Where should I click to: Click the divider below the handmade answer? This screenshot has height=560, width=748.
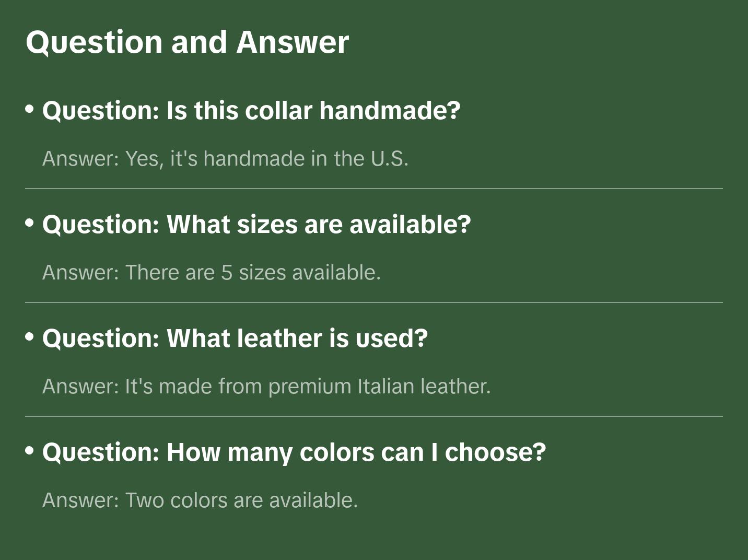[x=374, y=189]
